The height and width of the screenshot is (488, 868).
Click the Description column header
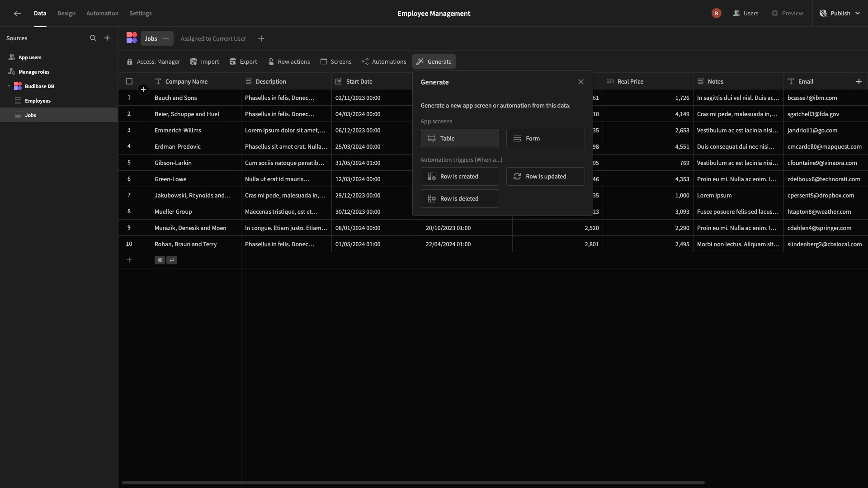286,81
